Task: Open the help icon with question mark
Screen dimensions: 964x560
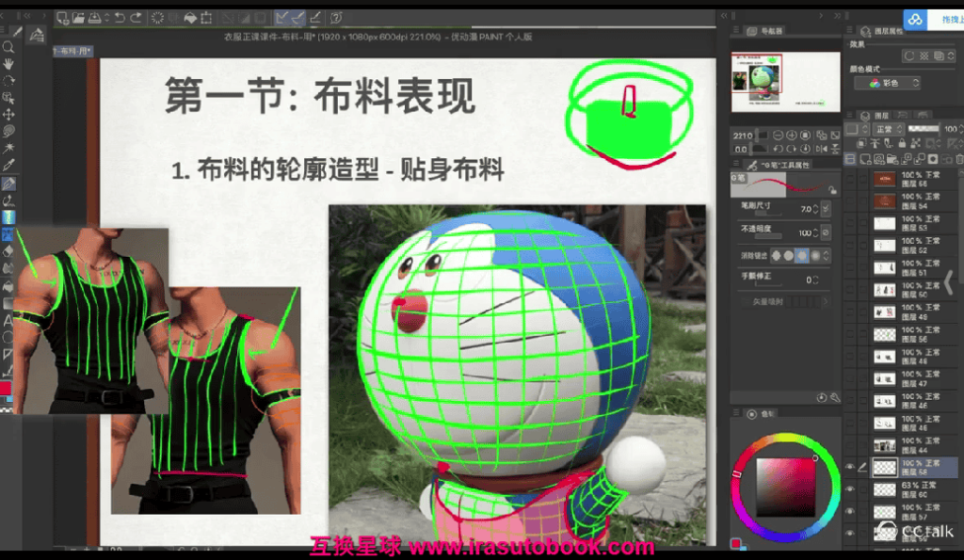Action: point(336,18)
